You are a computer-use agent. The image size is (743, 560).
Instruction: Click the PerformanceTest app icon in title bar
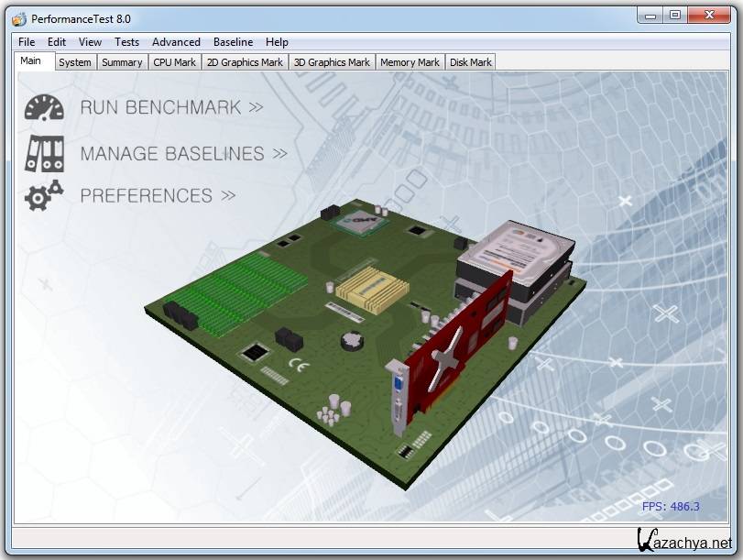19,17
